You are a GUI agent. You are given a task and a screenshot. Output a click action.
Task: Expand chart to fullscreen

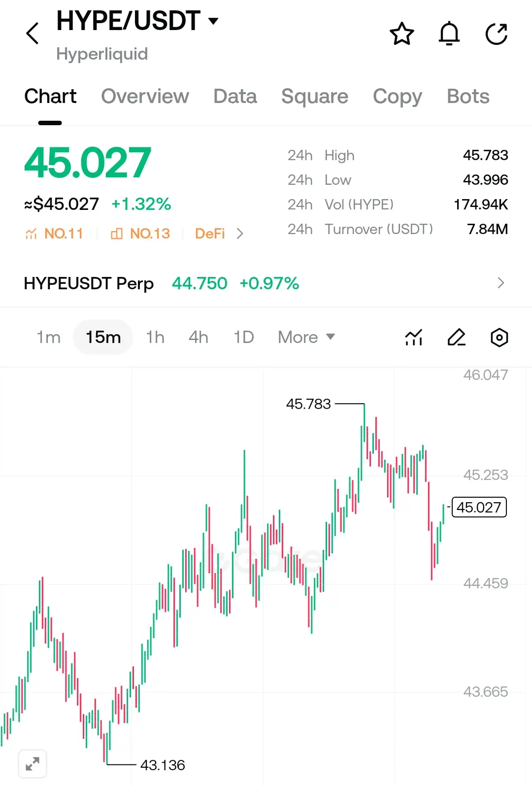pyautogui.click(x=33, y=764)
